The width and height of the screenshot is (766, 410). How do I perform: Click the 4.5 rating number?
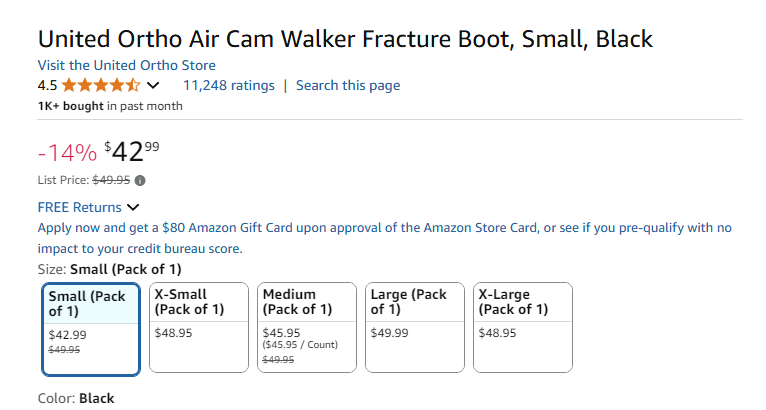(x=47, y=85)
